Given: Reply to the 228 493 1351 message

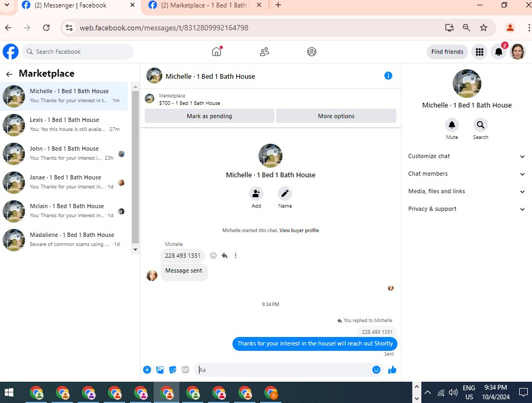Looking at the screenshot, I should point(225,256).
